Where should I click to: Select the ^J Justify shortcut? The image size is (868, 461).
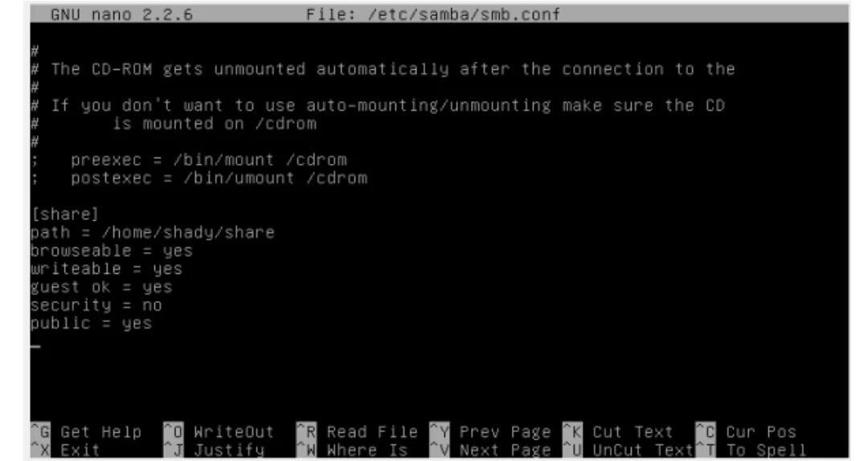click(215, 451)
